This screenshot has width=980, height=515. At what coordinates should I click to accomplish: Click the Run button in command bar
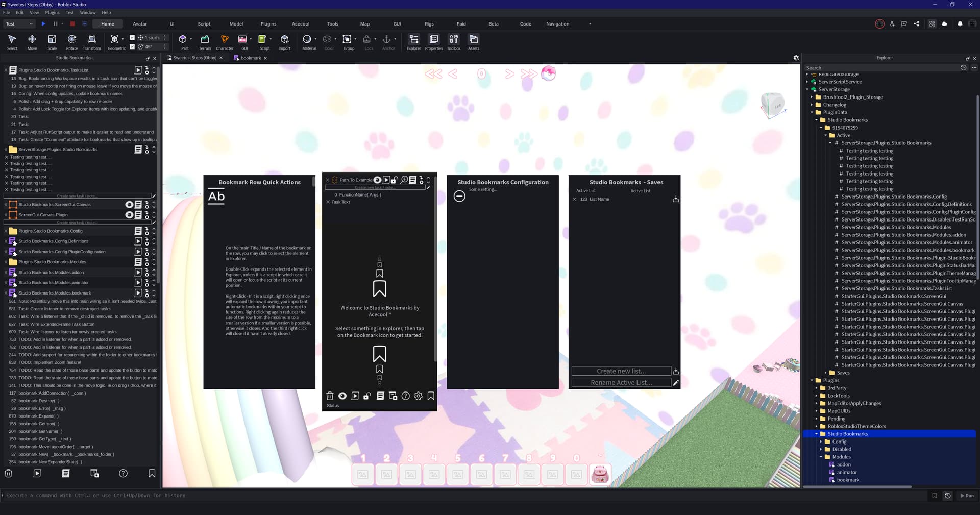coord(967,496)
